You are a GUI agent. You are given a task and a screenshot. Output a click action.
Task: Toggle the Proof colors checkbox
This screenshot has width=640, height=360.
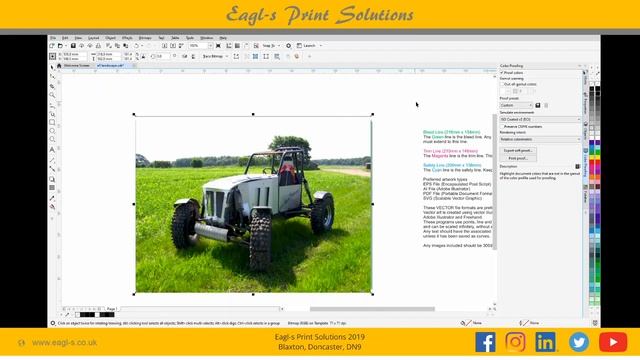tap(502, 73)
